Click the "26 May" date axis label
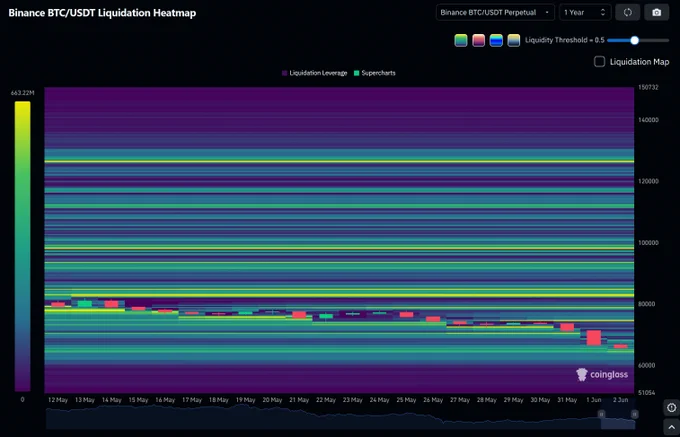 [433, 400]
